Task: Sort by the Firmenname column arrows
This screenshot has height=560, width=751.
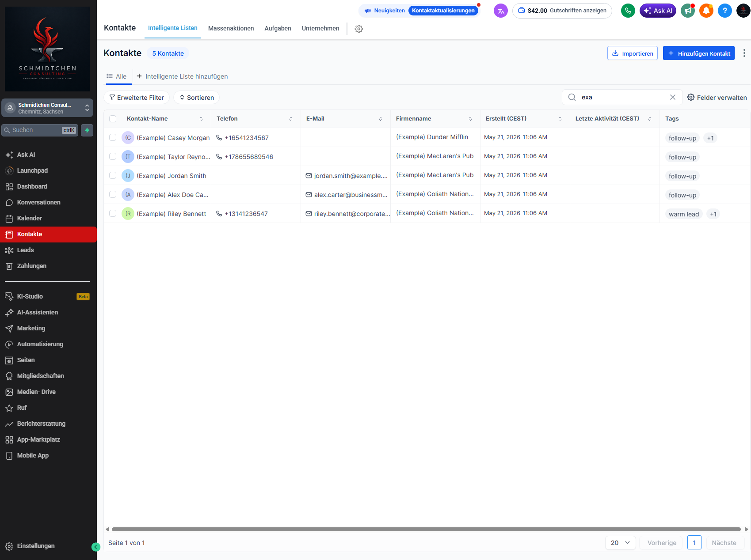Action: pyautogui.click(x=470, y=119)
